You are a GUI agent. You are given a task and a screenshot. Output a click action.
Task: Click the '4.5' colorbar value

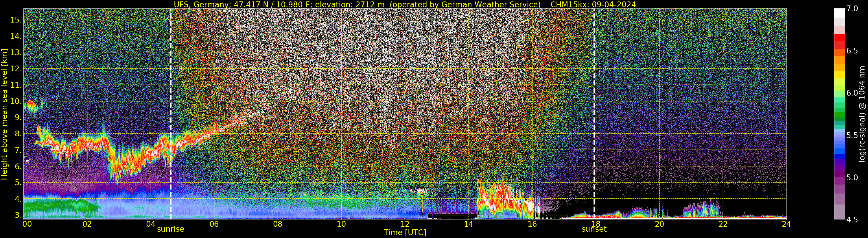point(852,220)
